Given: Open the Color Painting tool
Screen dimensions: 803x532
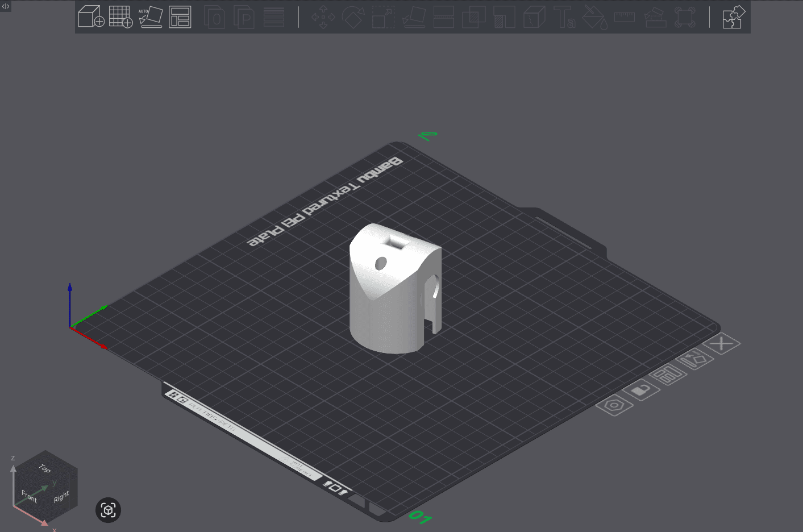Looking at the screenshot, I should 595,16.
